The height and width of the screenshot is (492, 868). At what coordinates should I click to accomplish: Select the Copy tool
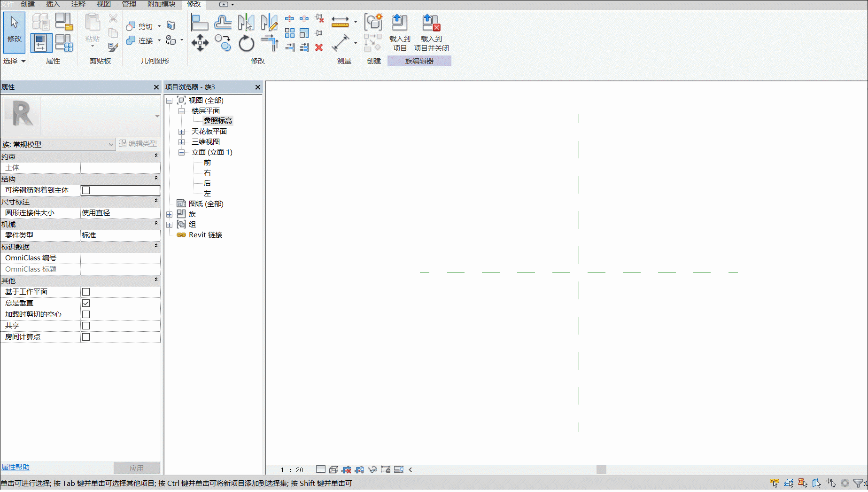pyautogui.click(x=223, y=43)
